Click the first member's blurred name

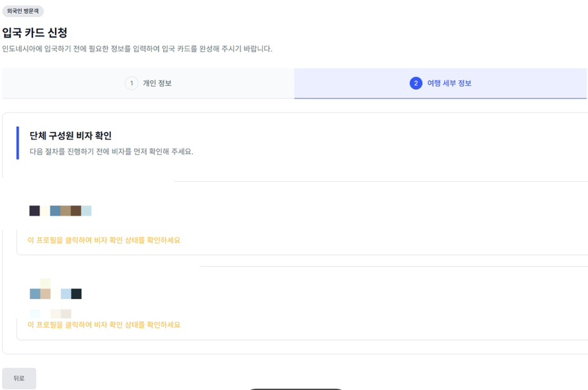pos(60,211)
